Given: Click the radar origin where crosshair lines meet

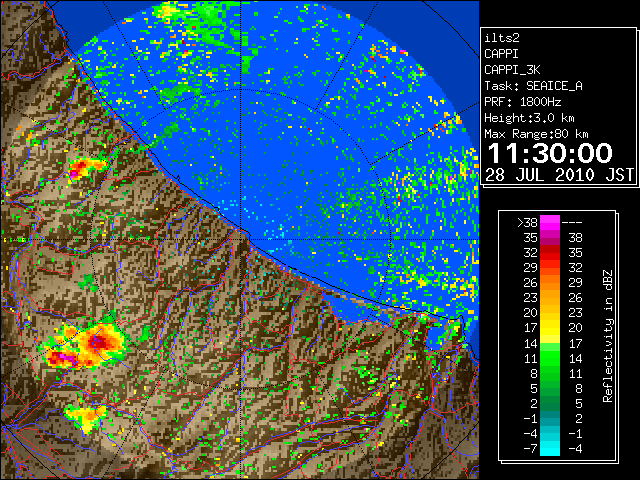Looking at the screenshot, I should [241, 240].
